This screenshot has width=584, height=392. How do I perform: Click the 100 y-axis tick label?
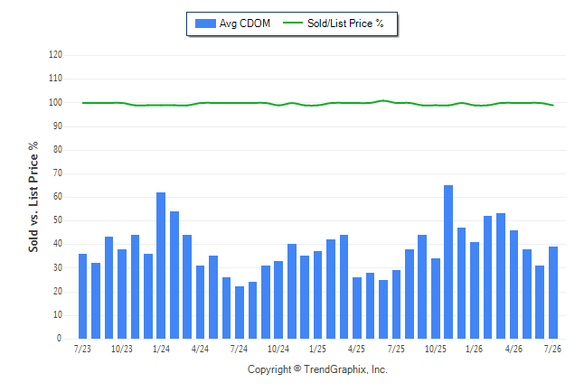(55, 102)
